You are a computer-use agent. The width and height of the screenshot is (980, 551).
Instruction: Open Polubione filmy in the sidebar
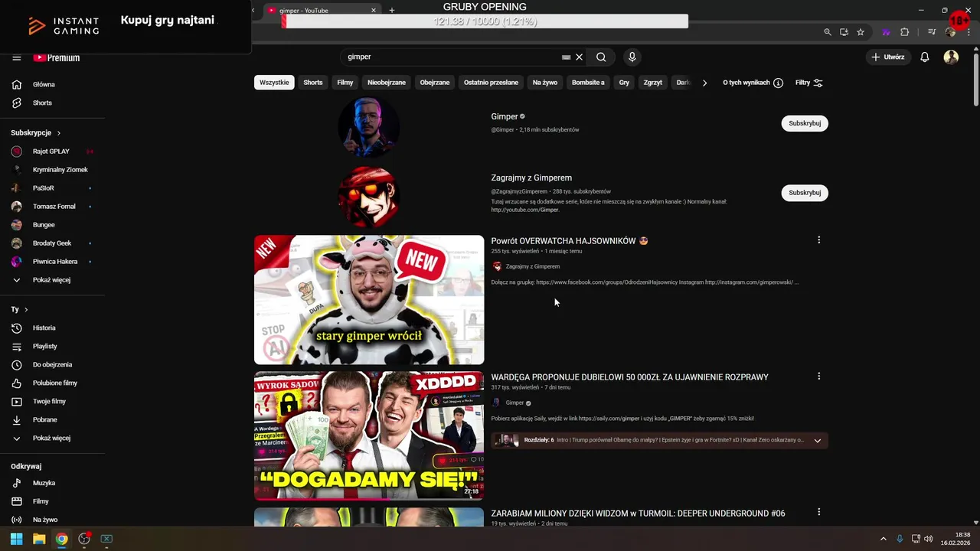[53, 383]
